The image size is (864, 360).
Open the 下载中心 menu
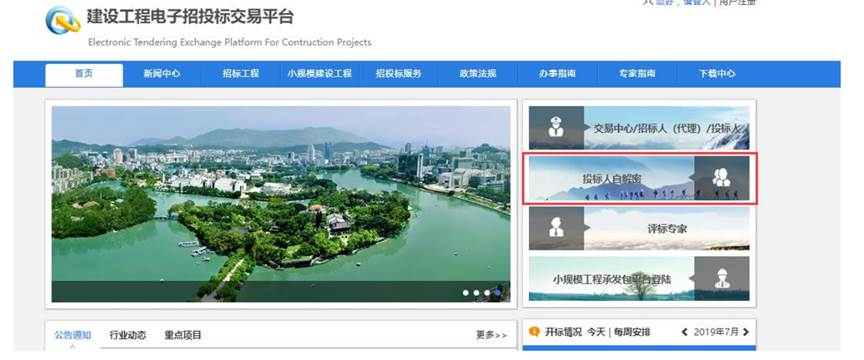(716, 73)
